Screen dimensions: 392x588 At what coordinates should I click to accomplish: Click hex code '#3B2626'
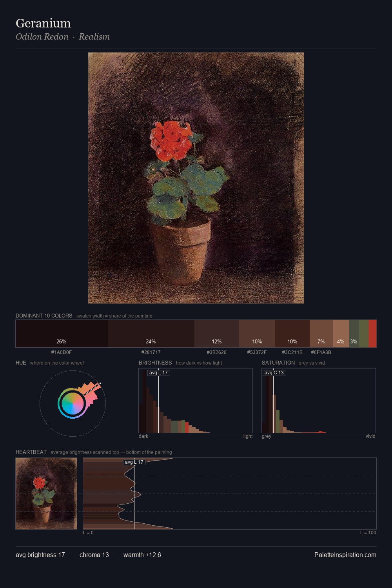tap(217, 352)
